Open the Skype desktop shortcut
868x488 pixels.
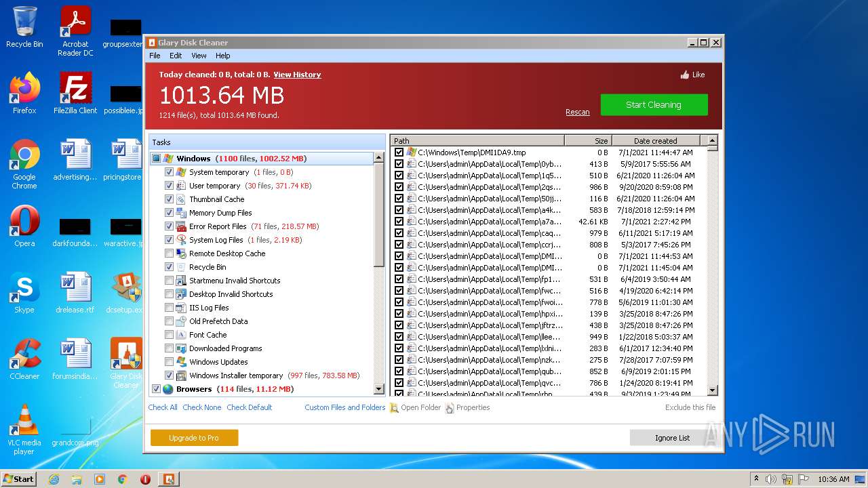coord(24,293)
